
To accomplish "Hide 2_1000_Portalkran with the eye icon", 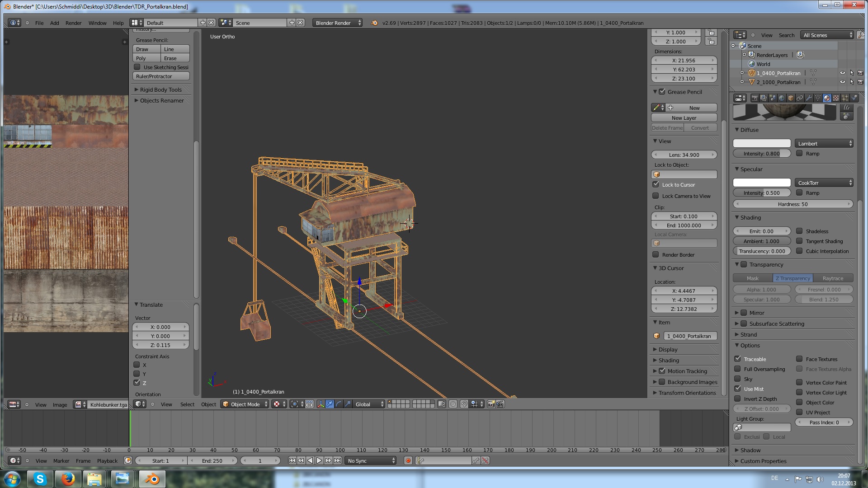I will [842, 82].
